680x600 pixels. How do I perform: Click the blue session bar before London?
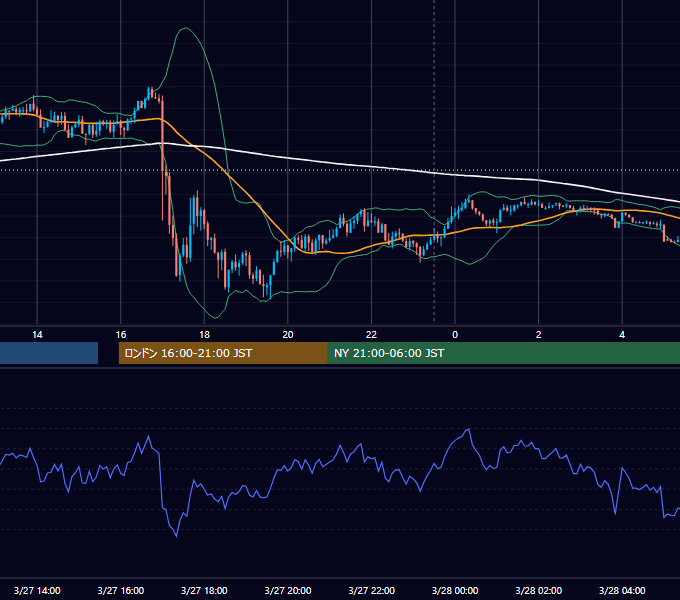click(x=49, y=353)
